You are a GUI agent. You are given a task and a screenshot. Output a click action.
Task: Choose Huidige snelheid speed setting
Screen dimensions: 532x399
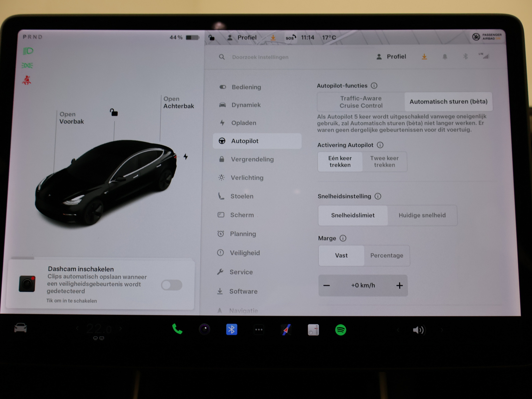(422, 215)
